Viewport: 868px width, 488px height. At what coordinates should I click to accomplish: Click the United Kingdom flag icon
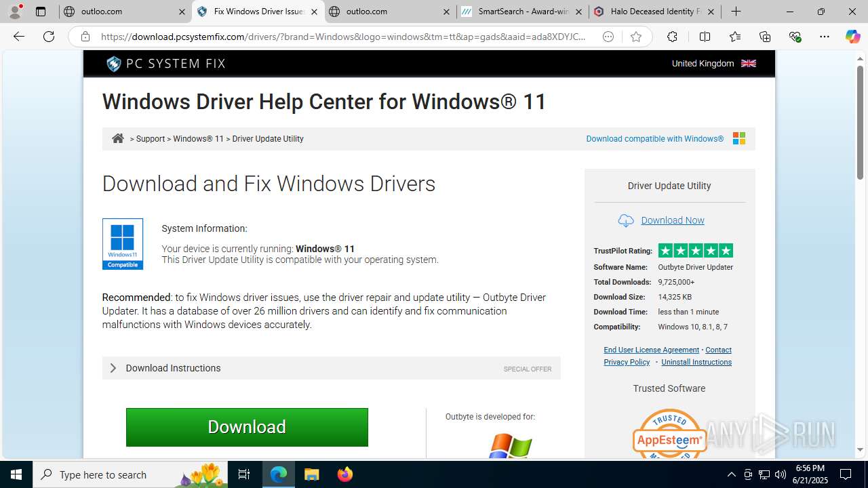pyautogui.click(x=749, y=63)
